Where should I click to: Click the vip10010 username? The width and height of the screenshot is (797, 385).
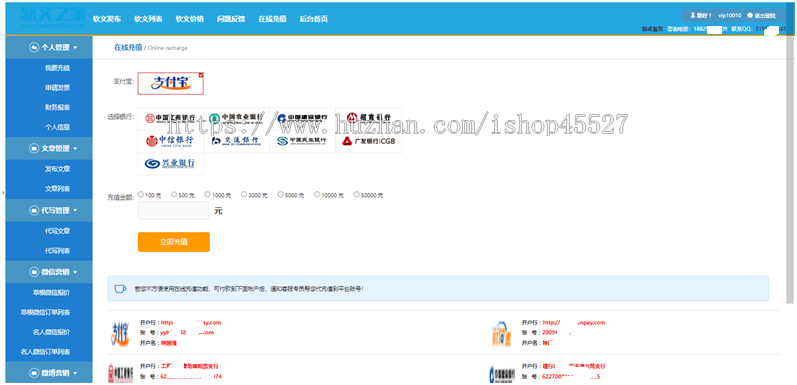[x=729, y=16]
